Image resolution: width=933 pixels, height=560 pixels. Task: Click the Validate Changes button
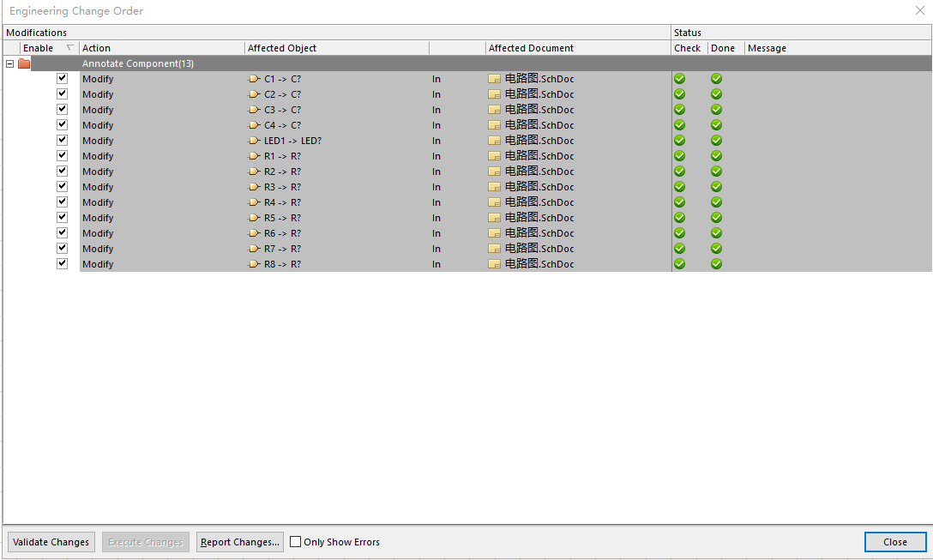[51, 542]
